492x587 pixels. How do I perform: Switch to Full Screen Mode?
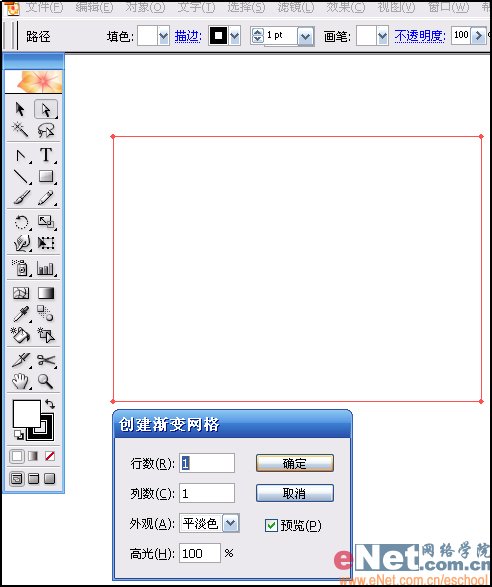point(50,479)
